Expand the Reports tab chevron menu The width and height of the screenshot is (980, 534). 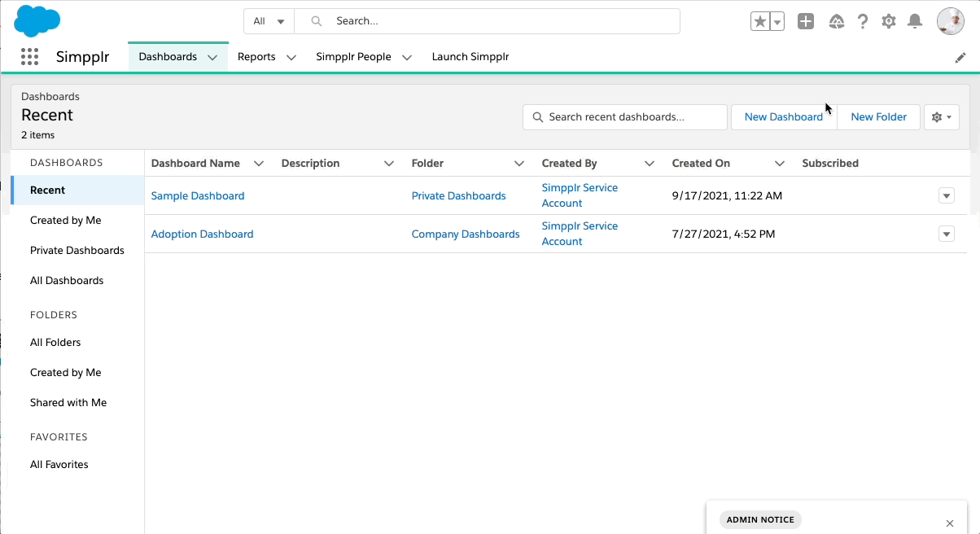coord(291,57)
